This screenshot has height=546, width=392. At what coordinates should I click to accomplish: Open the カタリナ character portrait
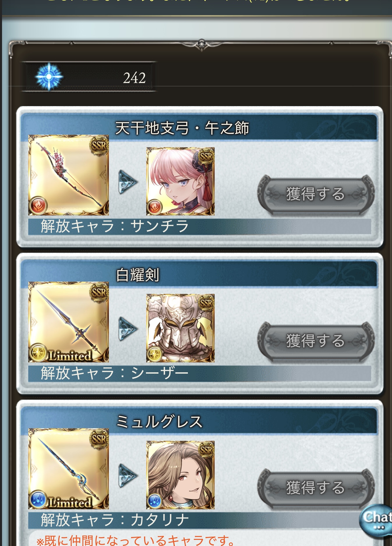tap(180, 475)
